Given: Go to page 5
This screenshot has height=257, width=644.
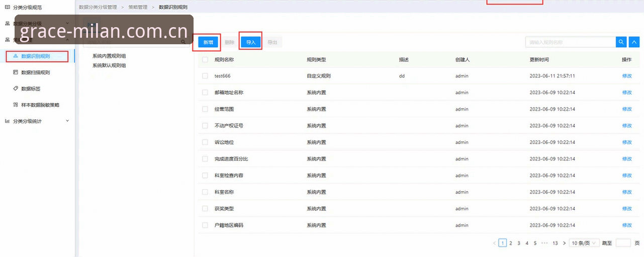Looking at the screenshot, I should pyautogui.click(x=535, y=243).
